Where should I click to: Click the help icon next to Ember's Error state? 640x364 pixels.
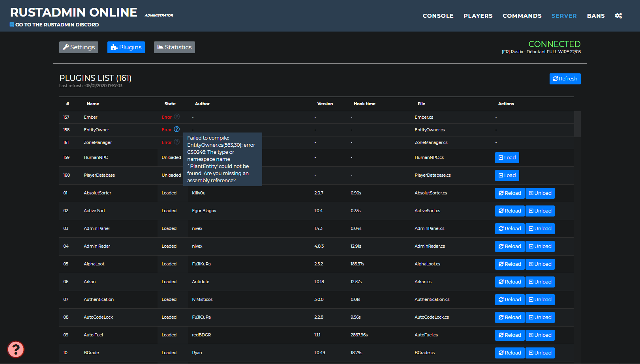(x=177, y=117)
